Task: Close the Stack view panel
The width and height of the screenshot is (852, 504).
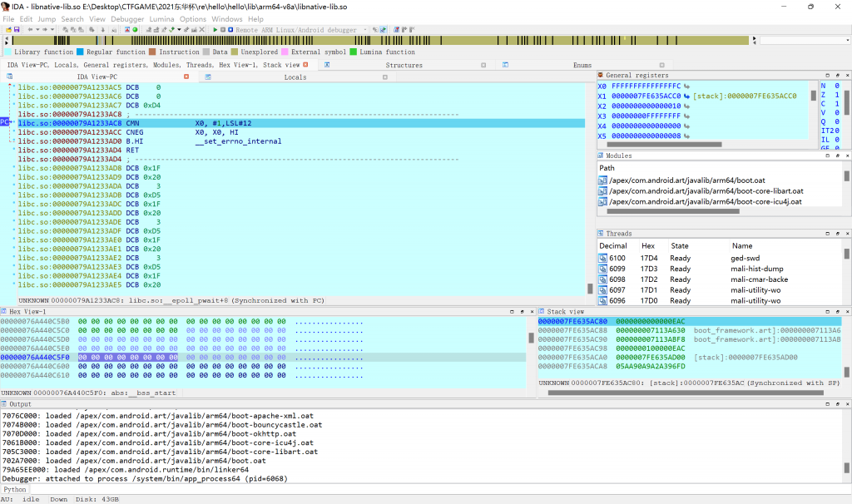Action: pyautogui.click(x=847, y=312)
